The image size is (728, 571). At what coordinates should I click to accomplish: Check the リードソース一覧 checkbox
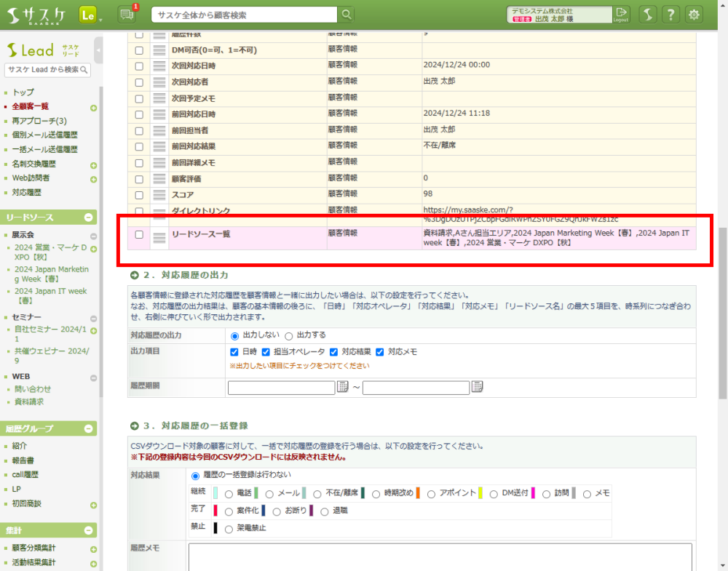click(x=139, y=235)
